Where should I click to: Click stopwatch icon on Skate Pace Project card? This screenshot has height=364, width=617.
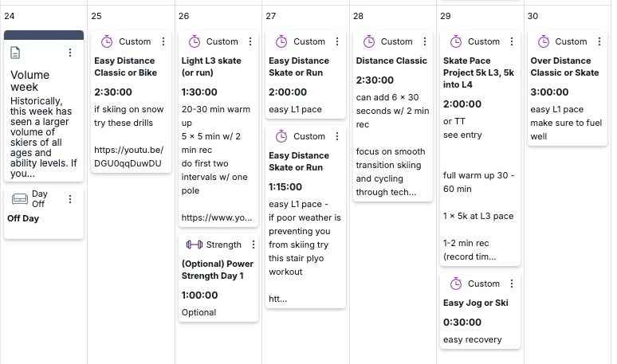pos(455,41)
